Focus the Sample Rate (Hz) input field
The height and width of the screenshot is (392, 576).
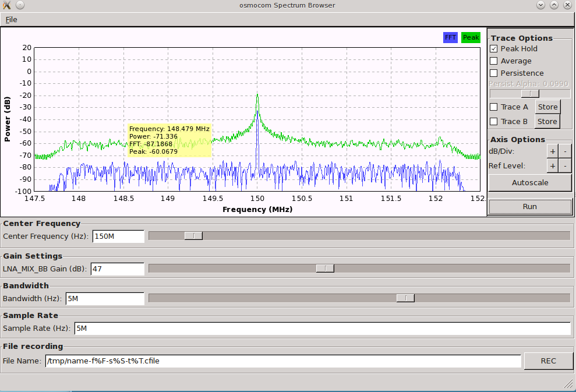[323, 329]
